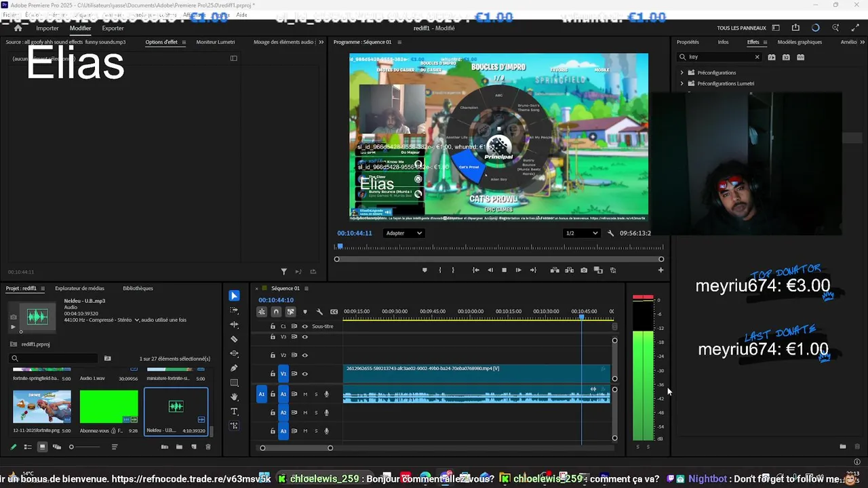
Task: Open the Projet : rediff1 panel menu
Action: [x=43, y=288]
